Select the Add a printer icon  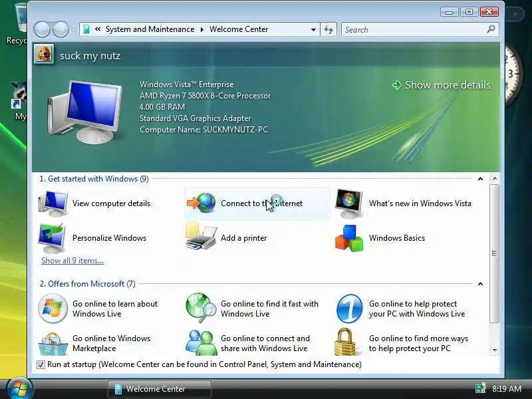click(x=201, y=237)
